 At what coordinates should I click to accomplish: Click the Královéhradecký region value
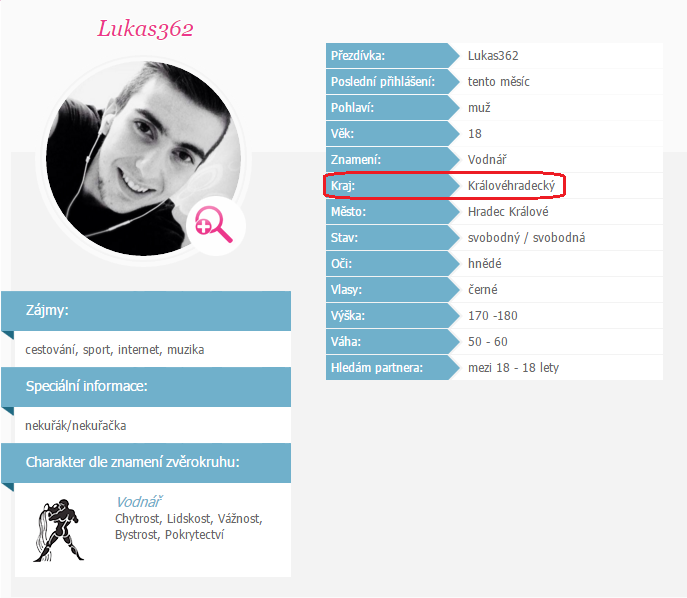click(511, 186)
